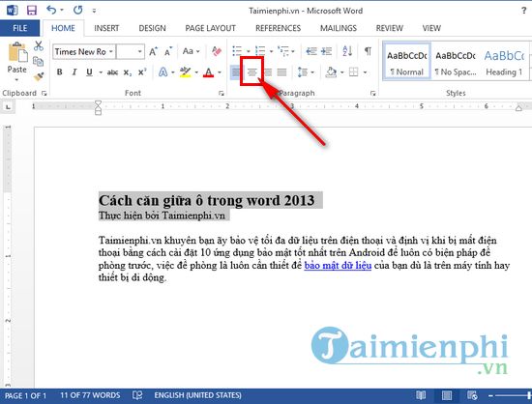Toggle Underline formatting
Image resolution: width=532 pixels, height=404 pixels.
89,72
